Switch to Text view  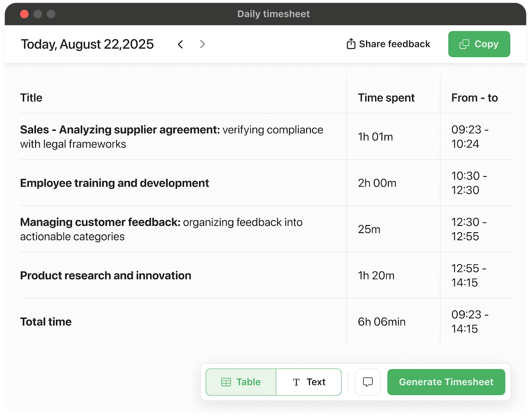pos(309,382)
